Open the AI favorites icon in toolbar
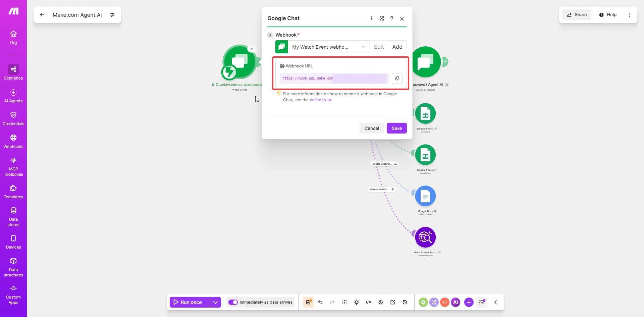Viewport: 644px width, 317px height. click(455, 302)
